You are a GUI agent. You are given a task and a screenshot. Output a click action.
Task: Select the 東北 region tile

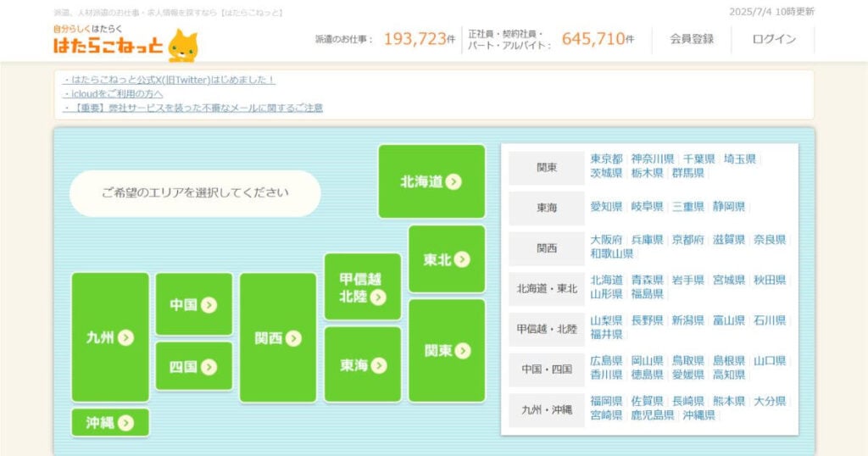tap(447, 259)
